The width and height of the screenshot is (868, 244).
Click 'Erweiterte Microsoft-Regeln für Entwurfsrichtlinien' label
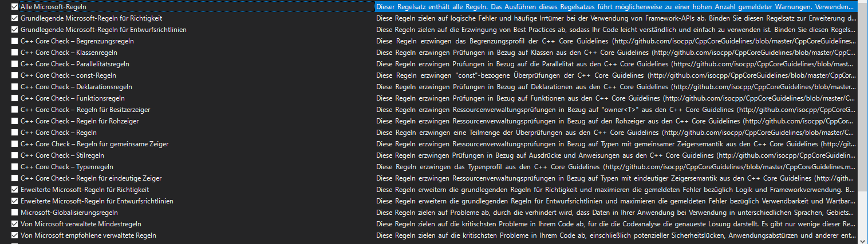coord(97,201)
